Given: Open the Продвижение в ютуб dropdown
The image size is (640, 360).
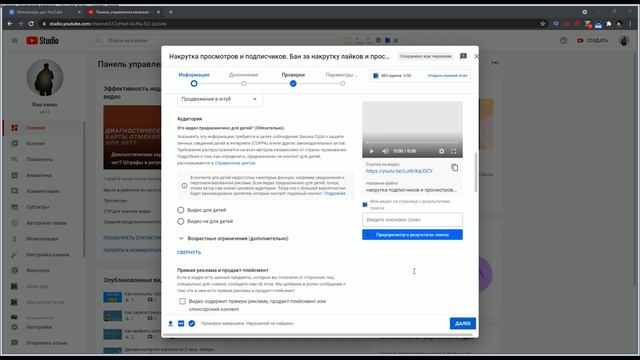Looking at the screenshot, I should tap(220, 99).
